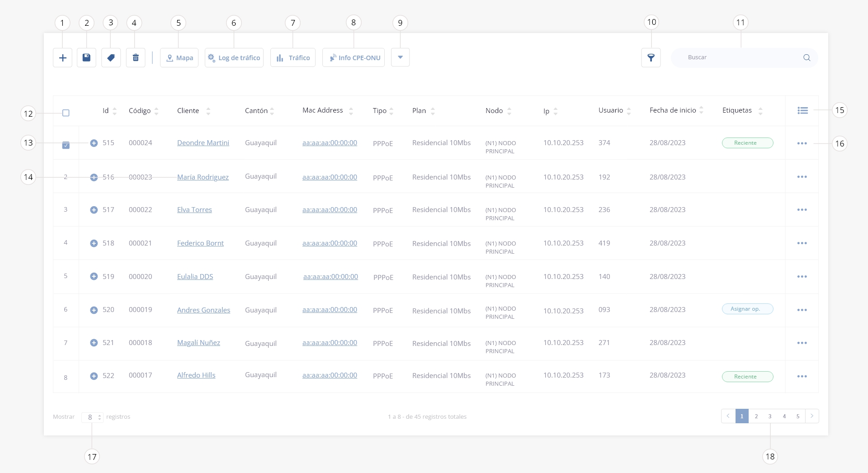The width and height of the screenshot is (868, 473).
Task: Open the funnel filter button
Action: click(651, 58)
